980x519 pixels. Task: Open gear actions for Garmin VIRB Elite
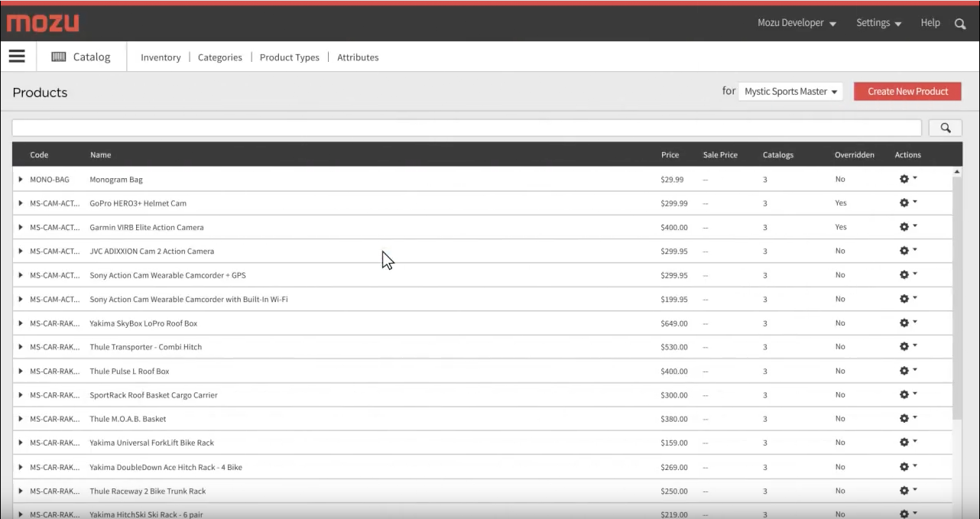tap(908, 227)
